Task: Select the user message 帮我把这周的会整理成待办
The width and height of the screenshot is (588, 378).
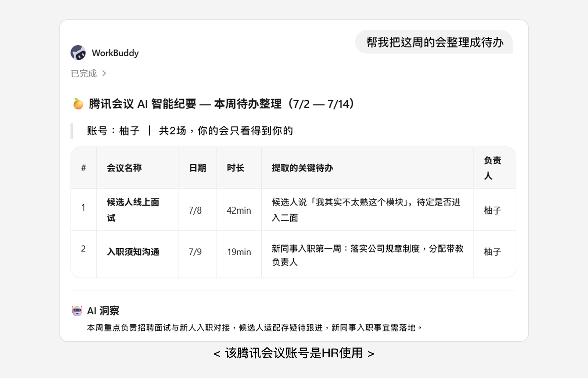Action: 434,42
